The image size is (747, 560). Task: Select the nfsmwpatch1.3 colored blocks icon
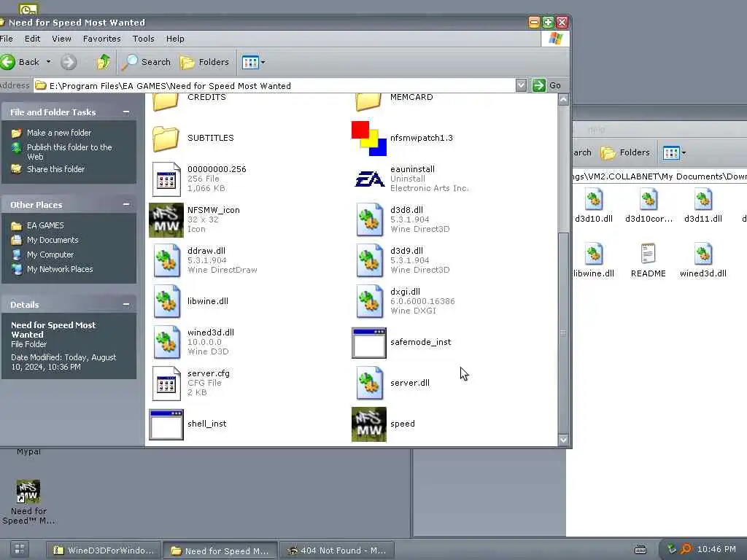pyautogui.click(x=368, y=138)
